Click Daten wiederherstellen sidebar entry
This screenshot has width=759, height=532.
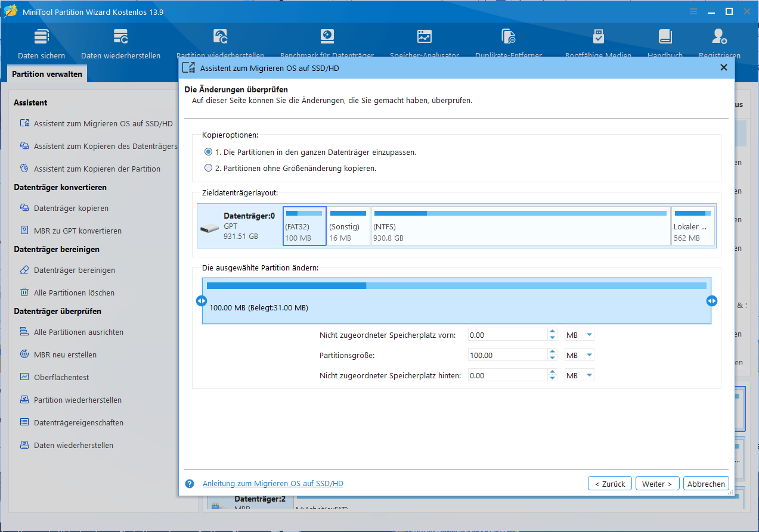click(66, 445)
